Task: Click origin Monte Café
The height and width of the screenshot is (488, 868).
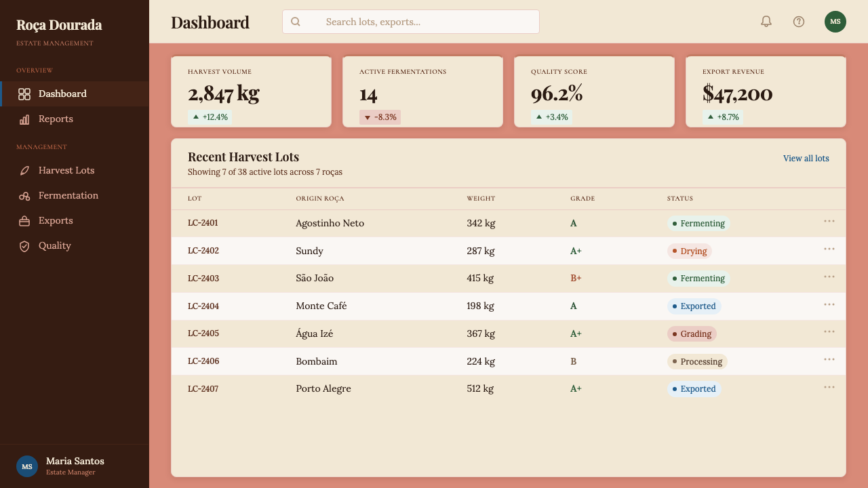Action: click(x=321, y=306)
